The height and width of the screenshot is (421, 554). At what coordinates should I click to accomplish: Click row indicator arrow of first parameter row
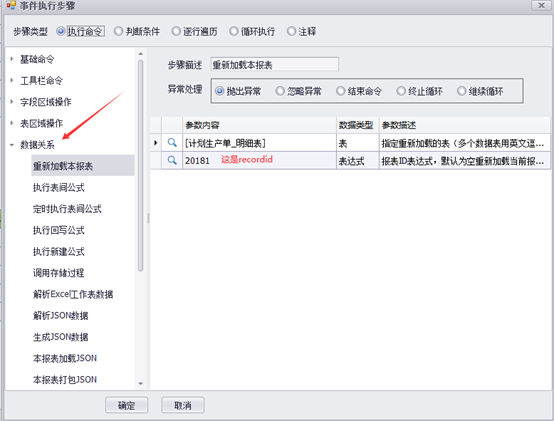click(155, 143)
